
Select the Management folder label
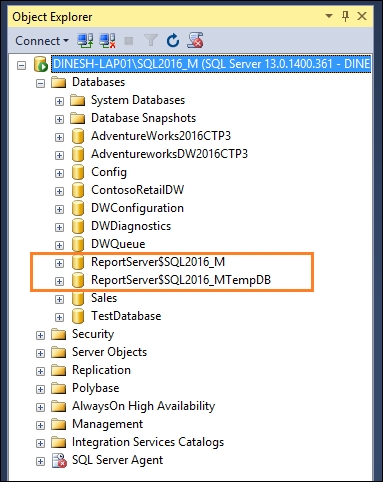[107, 424]
